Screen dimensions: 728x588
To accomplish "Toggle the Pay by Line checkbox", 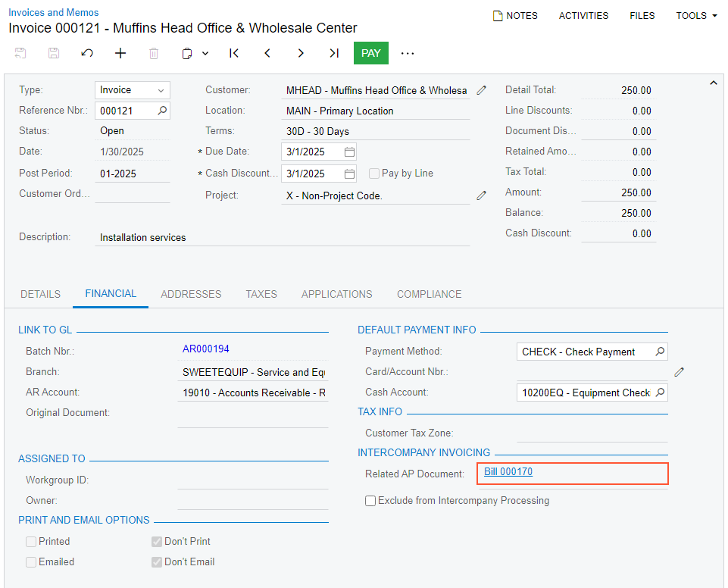I will pyautogui.click(x=374, y=174).
